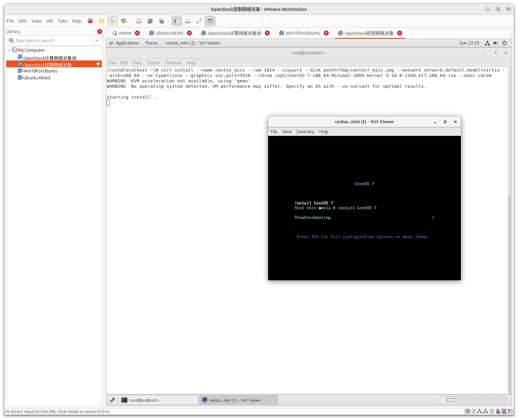Open the terminal Terminal menu
518x420 pixels.
(x=173, y=63)
